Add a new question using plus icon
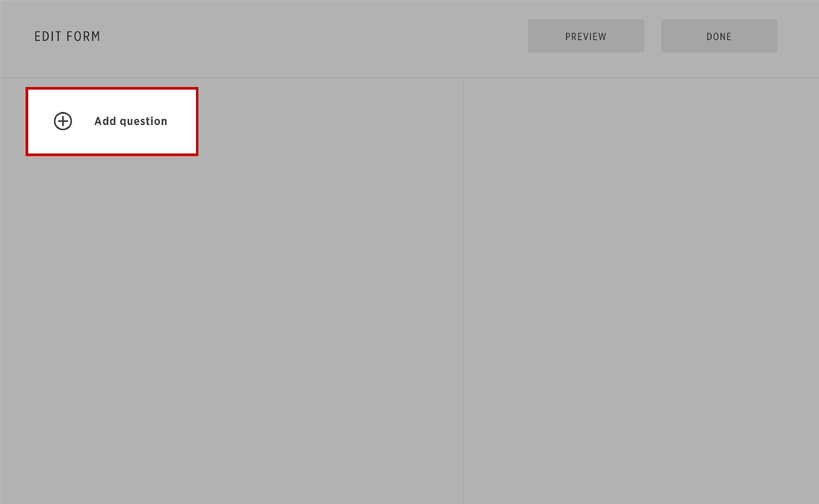Image resolution: width=819 pixels, height=504 pixels. [x=63, y=121]
